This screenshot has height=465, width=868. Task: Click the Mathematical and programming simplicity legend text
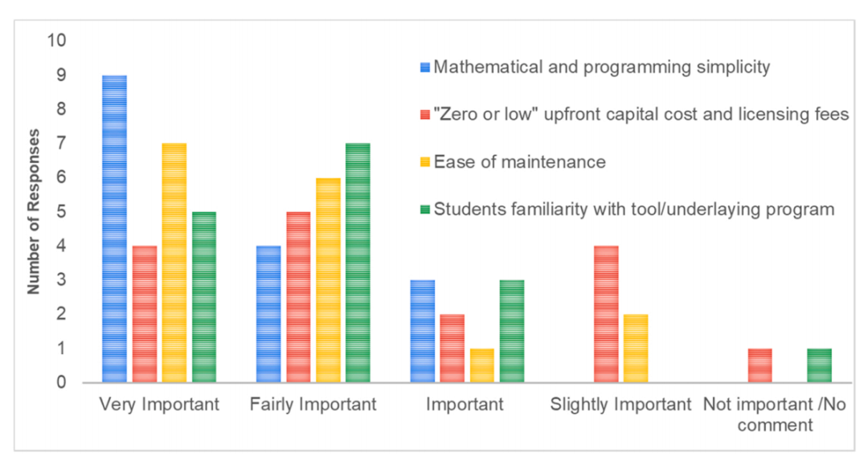[602, 67]
